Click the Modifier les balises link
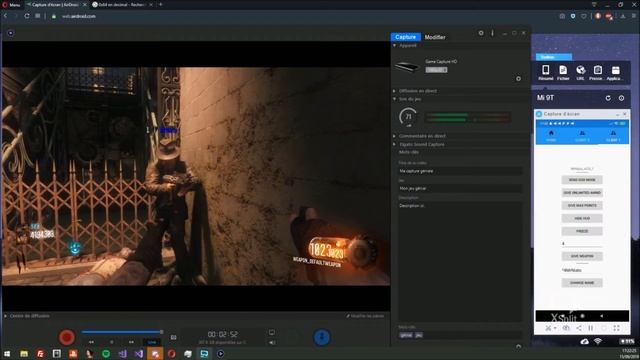The height and width of the screenshot is (360, 640). pos(365,316)
